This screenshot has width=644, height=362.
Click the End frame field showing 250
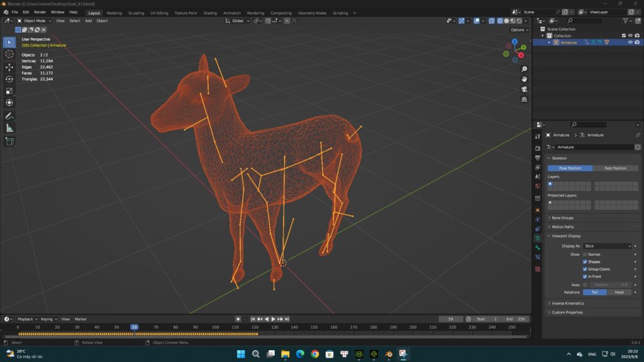coord(517,319)
